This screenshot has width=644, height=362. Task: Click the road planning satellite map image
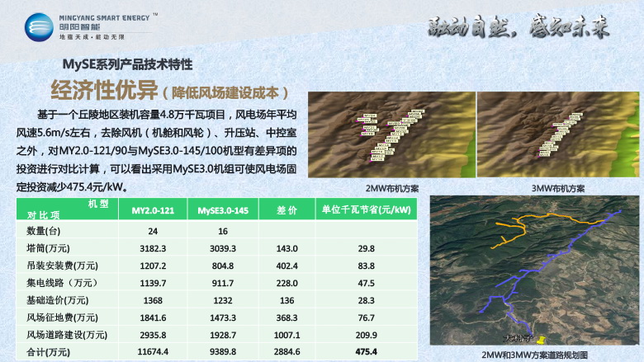(534, 270)
